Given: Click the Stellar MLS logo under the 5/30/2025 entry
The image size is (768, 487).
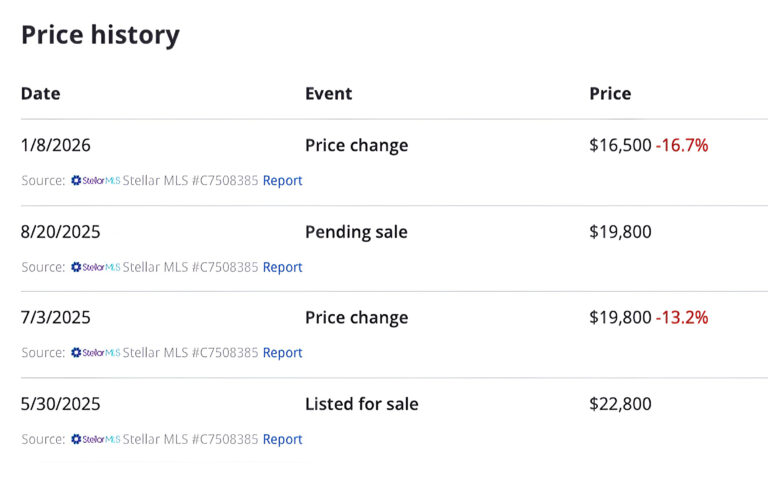Looking at the screenshot, I should tap(95, 439).
